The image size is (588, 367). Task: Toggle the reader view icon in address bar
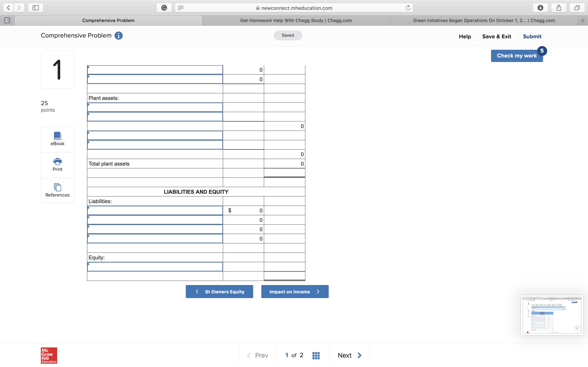point(180,8)
